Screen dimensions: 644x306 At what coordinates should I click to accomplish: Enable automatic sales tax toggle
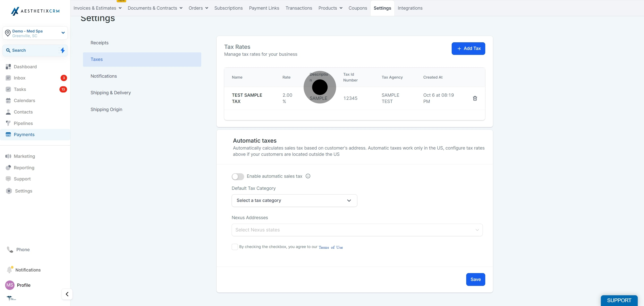tap(237, 176)
